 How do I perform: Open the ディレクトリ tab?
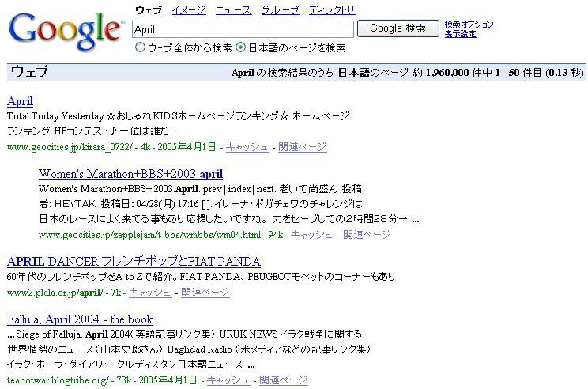(x=331, y=10)
